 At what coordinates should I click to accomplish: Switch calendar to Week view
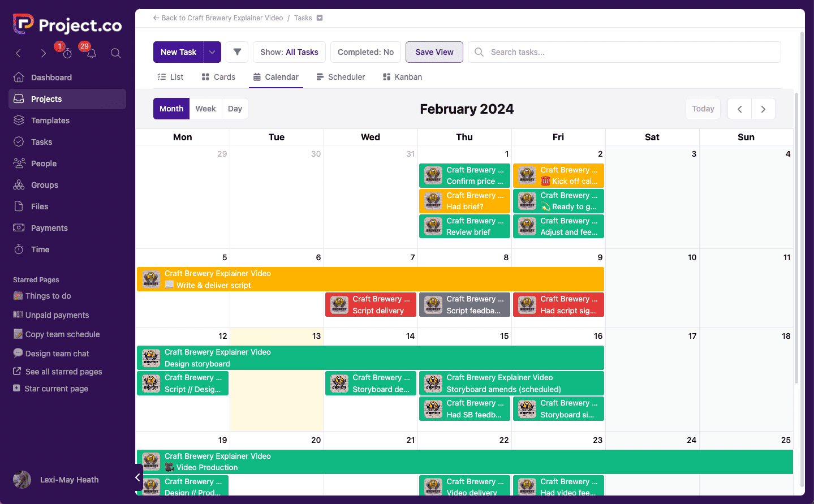(x=205, y=108)
